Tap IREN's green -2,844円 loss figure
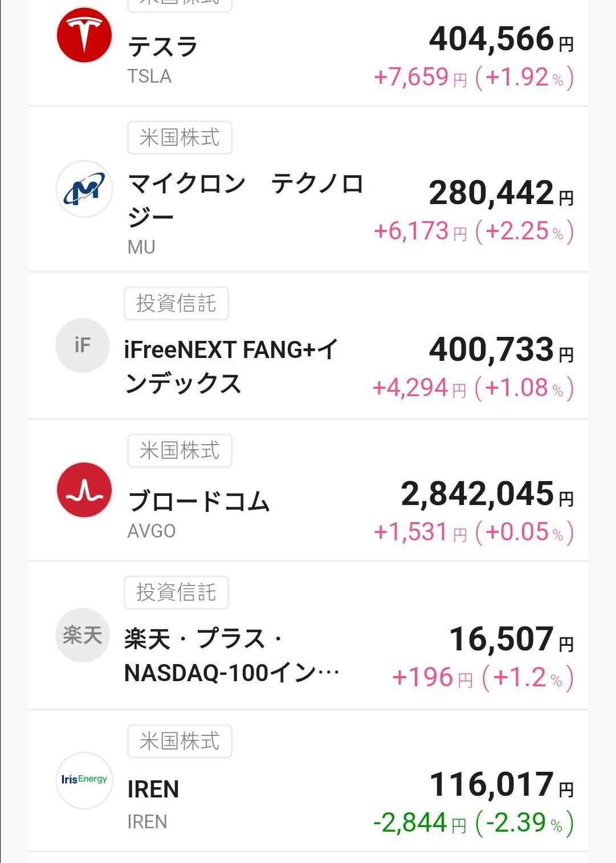 pyautogui.click(x=419, y=823)
